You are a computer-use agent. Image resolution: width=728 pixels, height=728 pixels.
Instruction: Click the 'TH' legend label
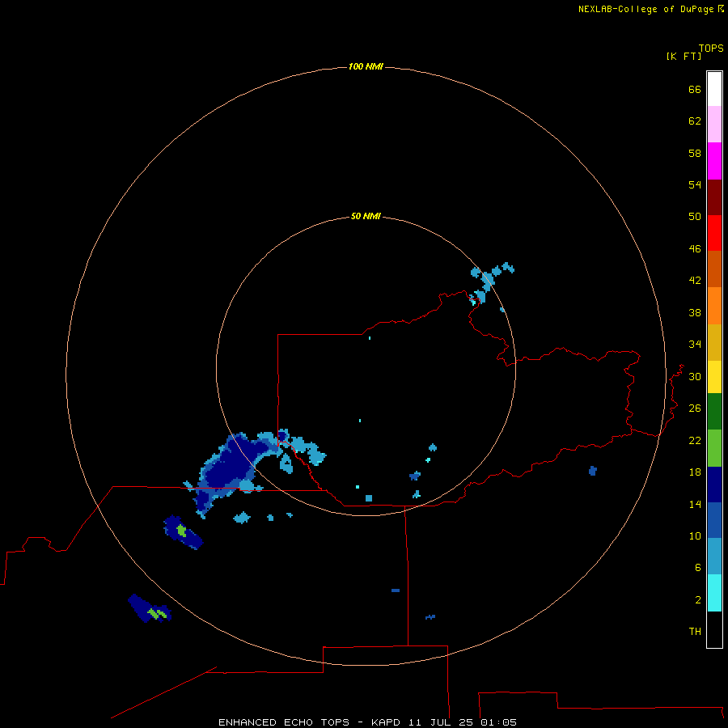pos(695,632)
